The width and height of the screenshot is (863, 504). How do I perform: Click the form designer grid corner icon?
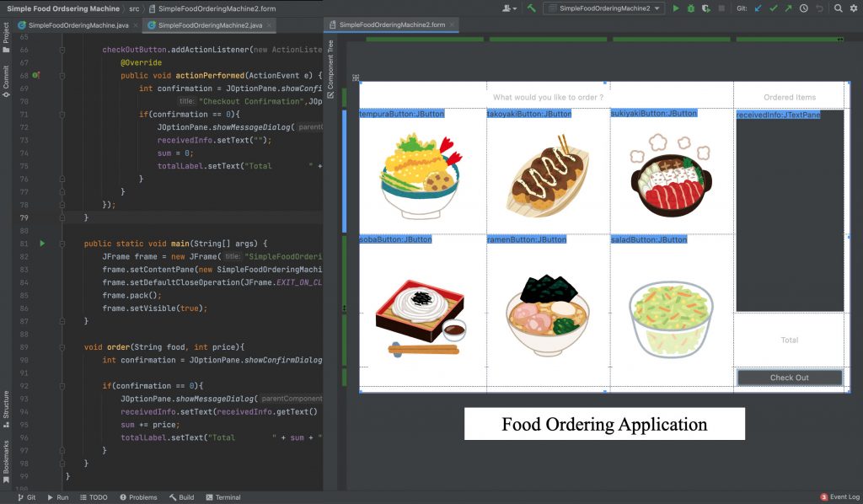point(356,78)
